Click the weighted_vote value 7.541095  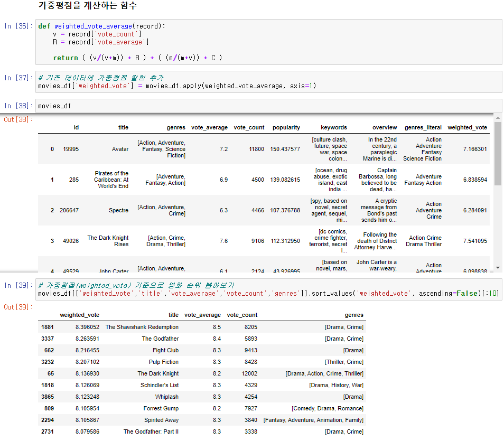475,241
